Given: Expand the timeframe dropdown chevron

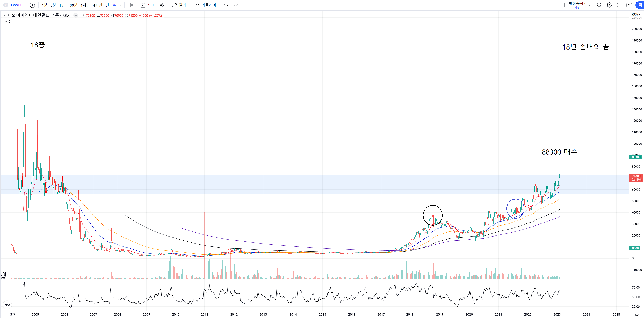Looking at the screenshot, I should pyautogui.click(x=121, y=5).
